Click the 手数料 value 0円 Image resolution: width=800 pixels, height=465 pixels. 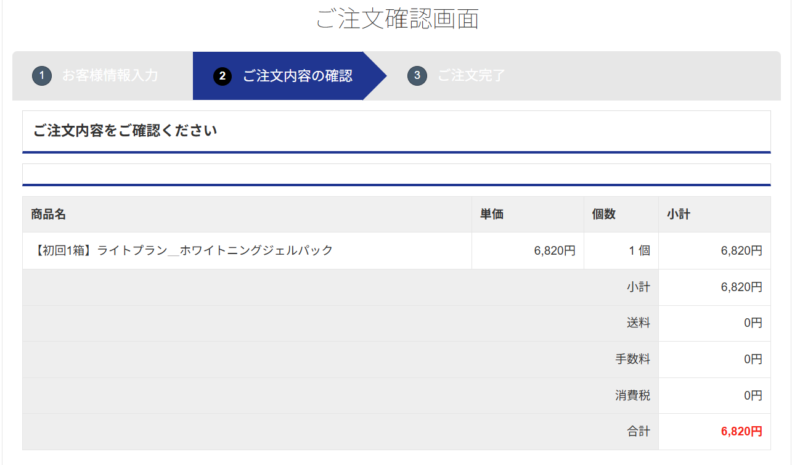[x=753, y=359]
